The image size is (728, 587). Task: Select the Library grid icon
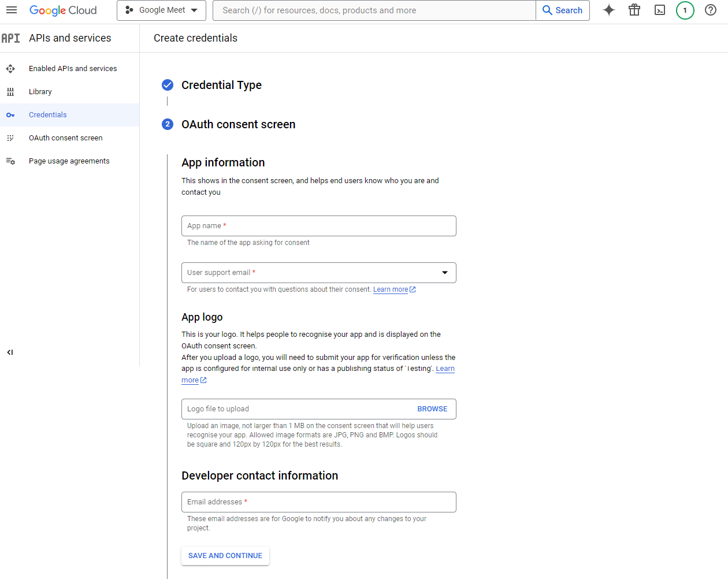[x=10, y=91]
